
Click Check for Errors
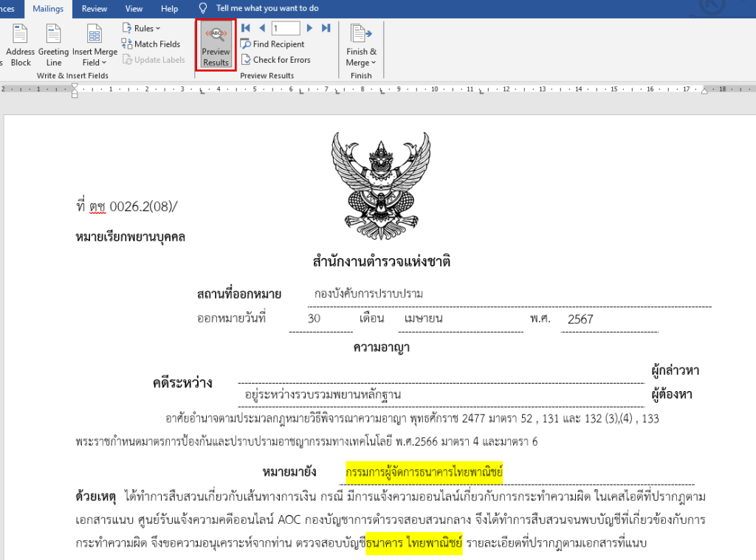(275, 60)
